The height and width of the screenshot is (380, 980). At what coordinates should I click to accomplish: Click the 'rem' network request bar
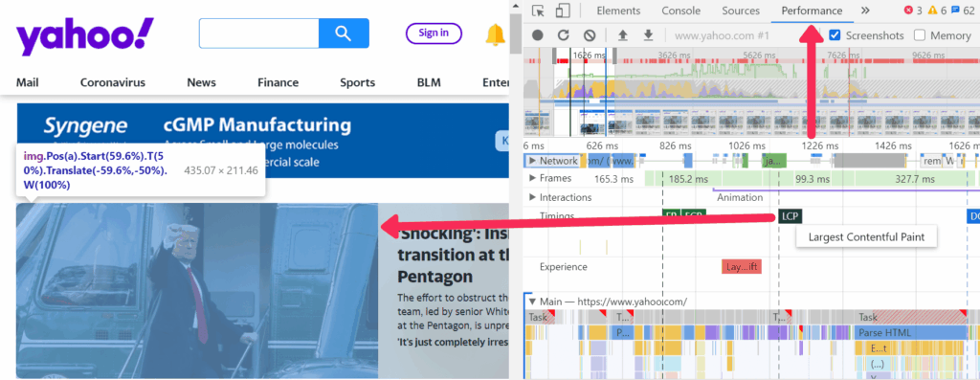click(x=932, y=161)
